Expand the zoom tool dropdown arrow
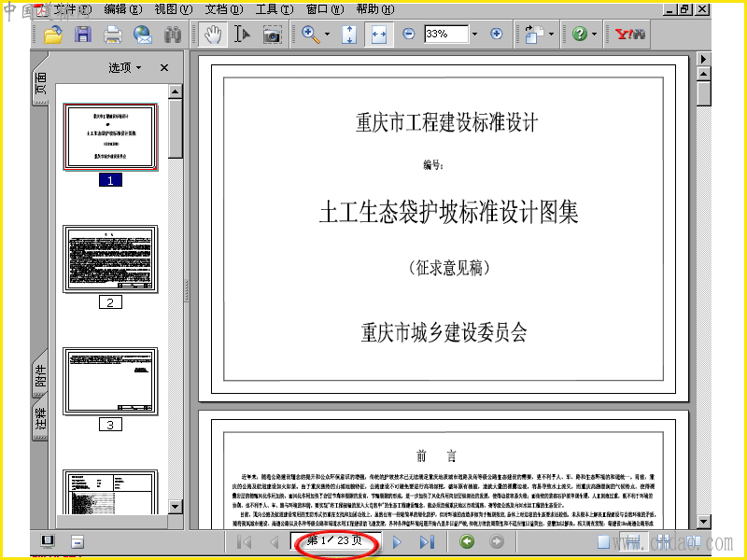 coord(328,35)
